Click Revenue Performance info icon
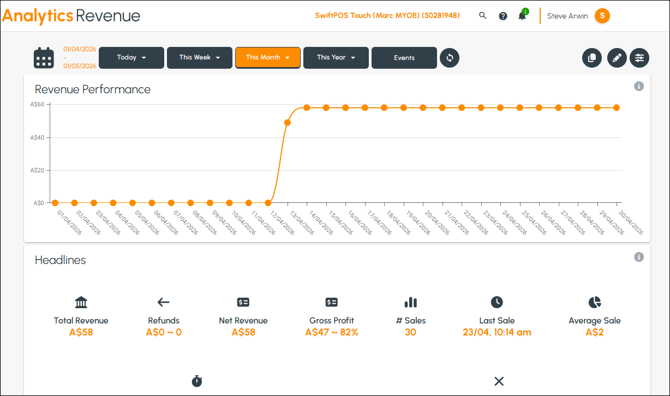670x396 pixels. 639,86
